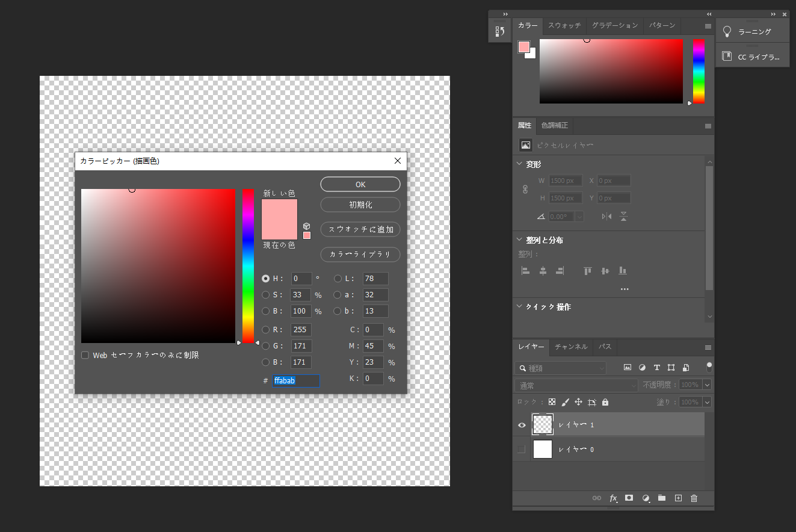796x532 pixels.
Task: Filter layers by pixel layer icon
Action: pos(628,367)
